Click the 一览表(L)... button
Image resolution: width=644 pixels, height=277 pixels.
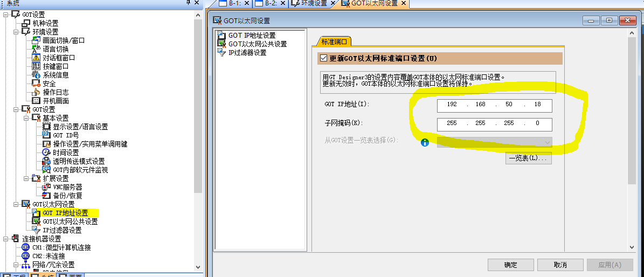(528, 158)
